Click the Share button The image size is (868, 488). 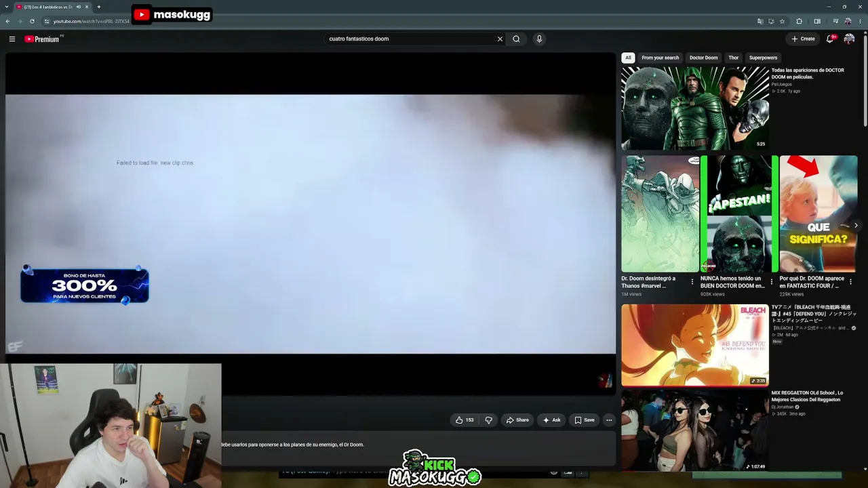coord(517,420)
